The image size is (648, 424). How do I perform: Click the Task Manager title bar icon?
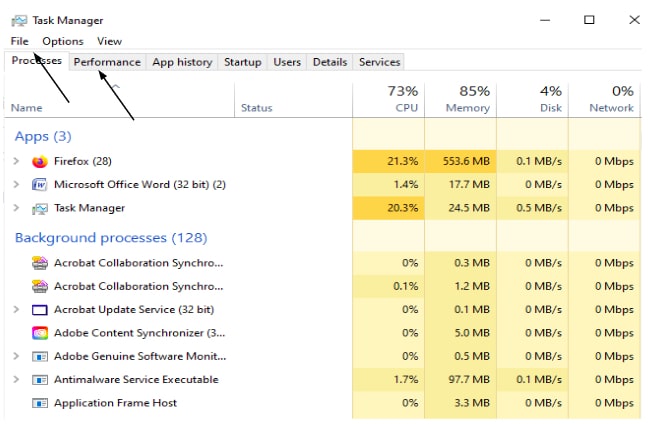[19, 21]
